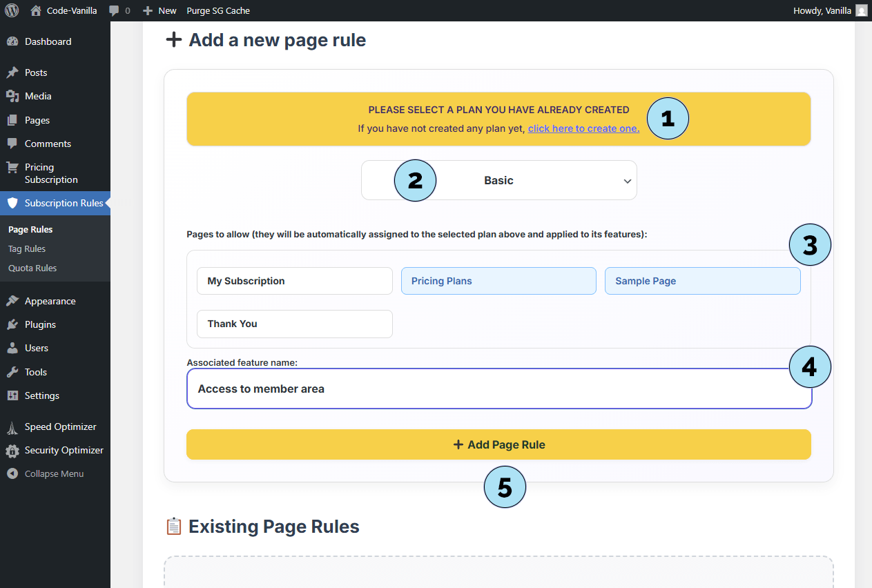The image size is (872, 588).
Task: Click the Associated feature name text field
Action: point(483,389)
